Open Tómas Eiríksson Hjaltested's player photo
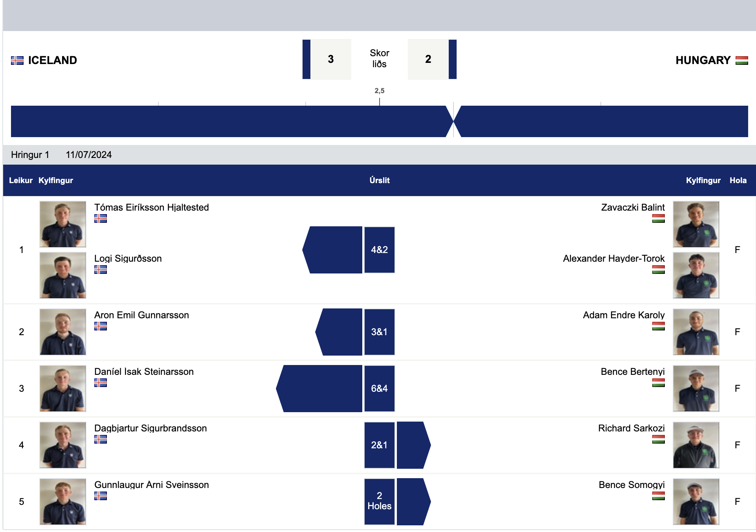 (x=63, y=224)
